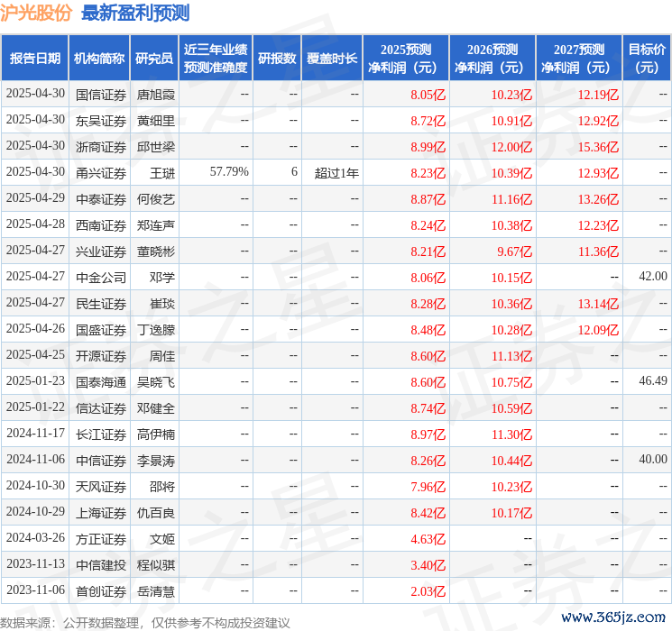
Task: Select the 国信证券 institution cell
Action: [101, 95]
